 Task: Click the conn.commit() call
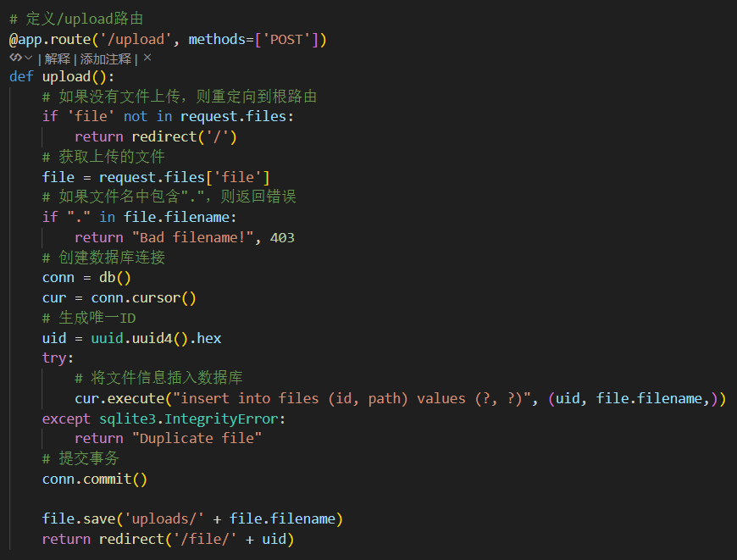[94, 479]
